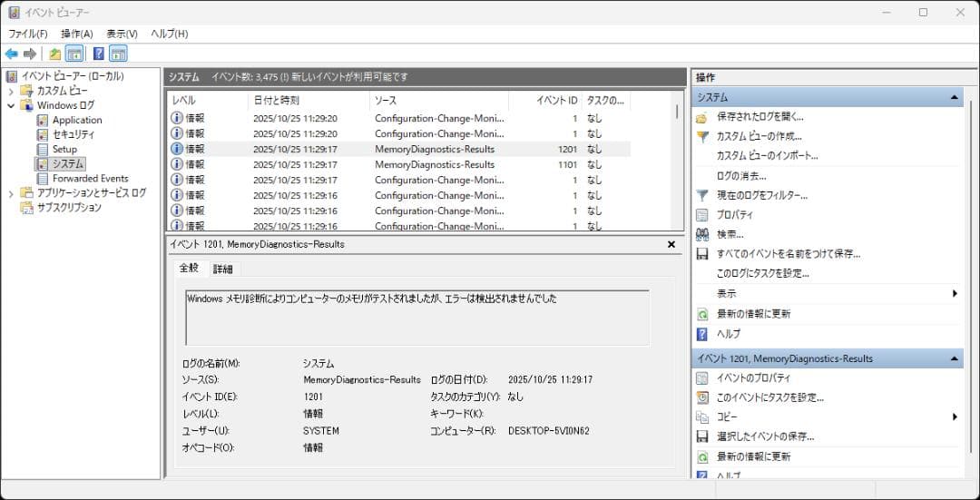Expand the カスタム ビュー tree node
This screenshot has height=500, width=980.
click(11, 92)
